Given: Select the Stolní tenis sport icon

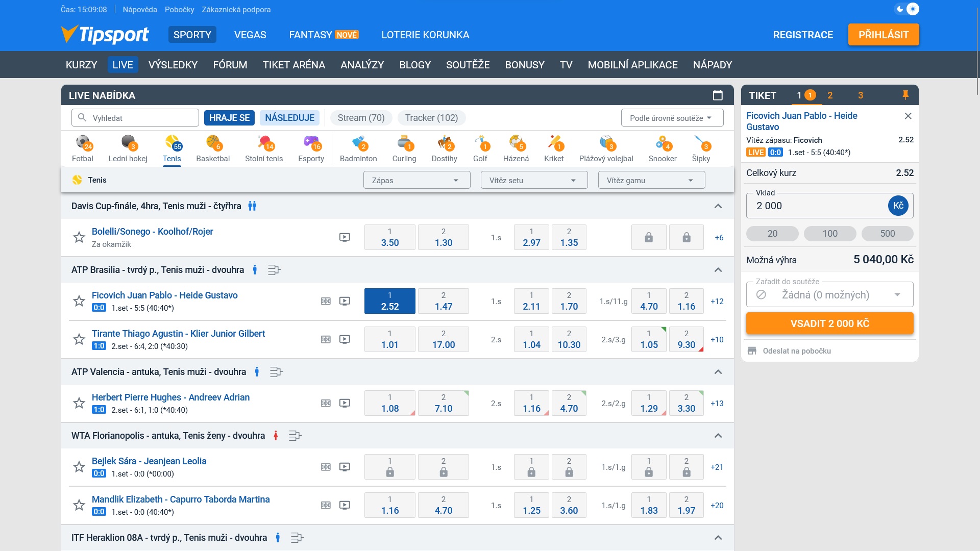Looking at the screenshot, I should [264, 148].
